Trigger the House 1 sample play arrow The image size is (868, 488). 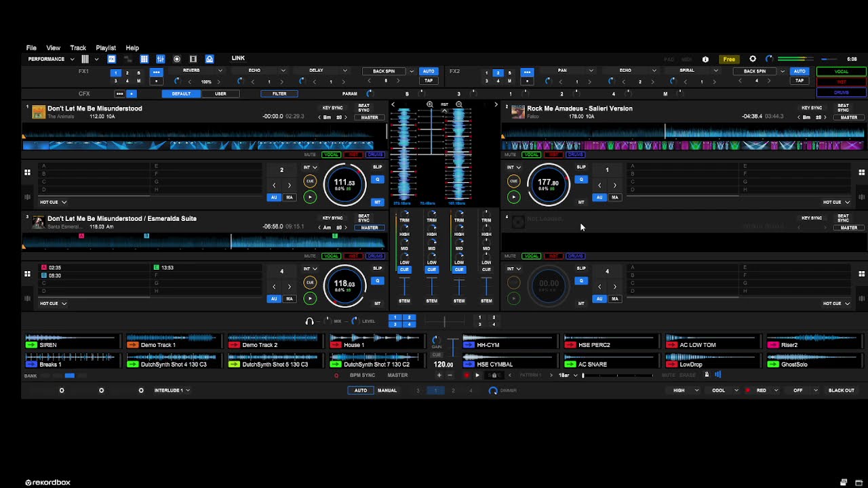[x=335, y=345]
